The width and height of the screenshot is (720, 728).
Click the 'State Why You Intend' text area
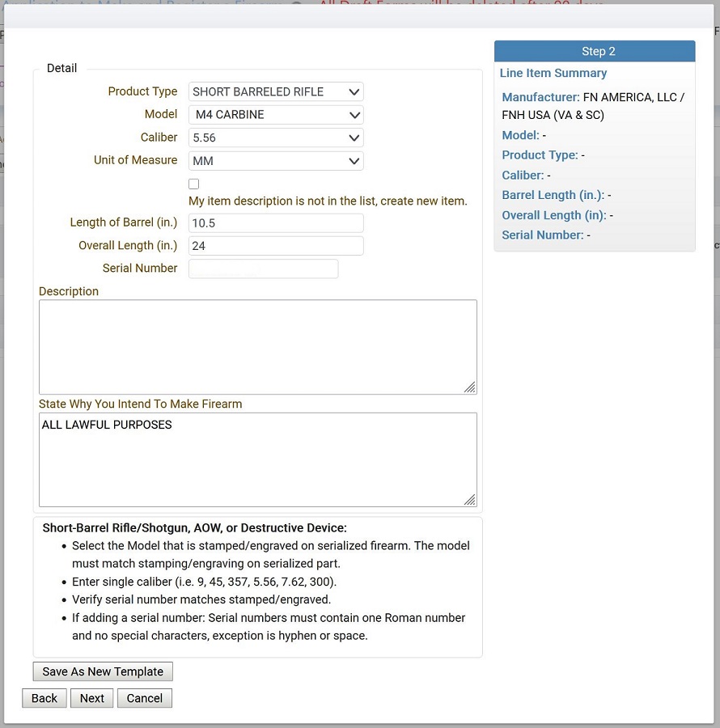click(x=257, y=459)
